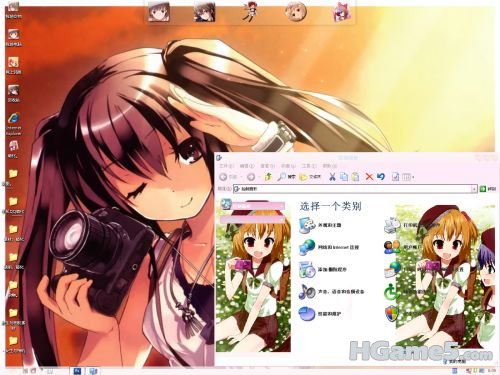Screen dimensions: 500x375
Task: Toggle the Folders pane button
Action: (x=310, y=177)
